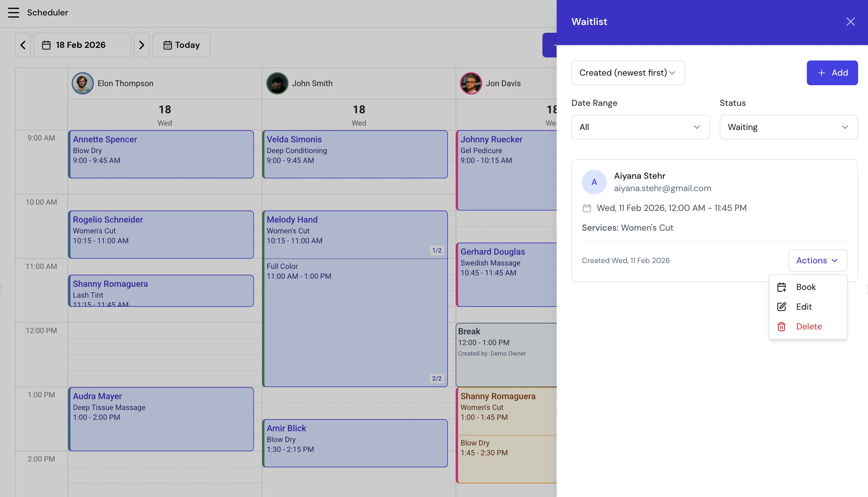
Task: Click Elon Thompson's profile avatar
Action: coord(82,83)
